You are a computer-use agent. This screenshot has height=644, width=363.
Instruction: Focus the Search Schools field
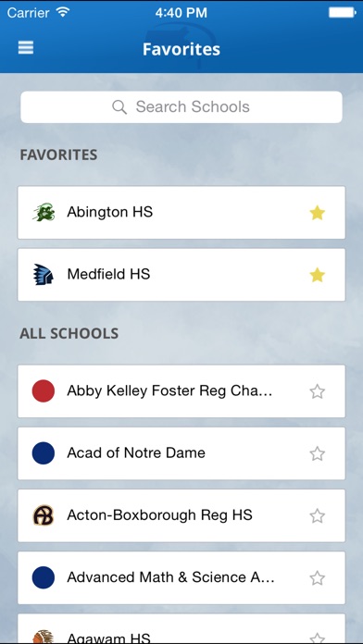tap(181, 107)
